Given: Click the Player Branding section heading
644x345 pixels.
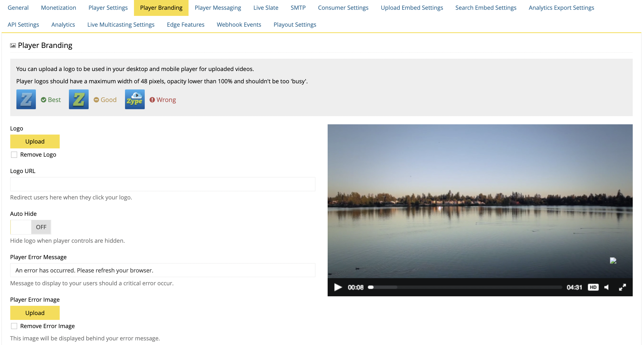Looking at the screenshot, I should [x=45, y=45].
